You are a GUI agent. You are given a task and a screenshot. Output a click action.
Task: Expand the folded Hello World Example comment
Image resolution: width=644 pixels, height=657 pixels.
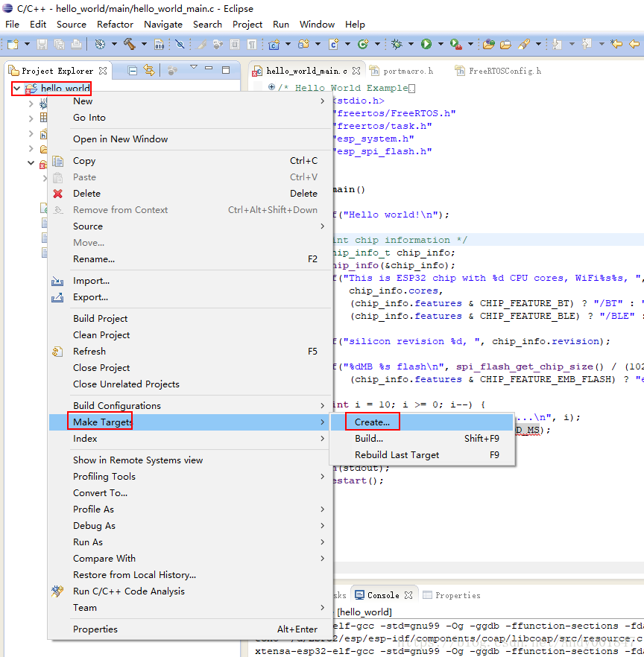coord(271,87)
